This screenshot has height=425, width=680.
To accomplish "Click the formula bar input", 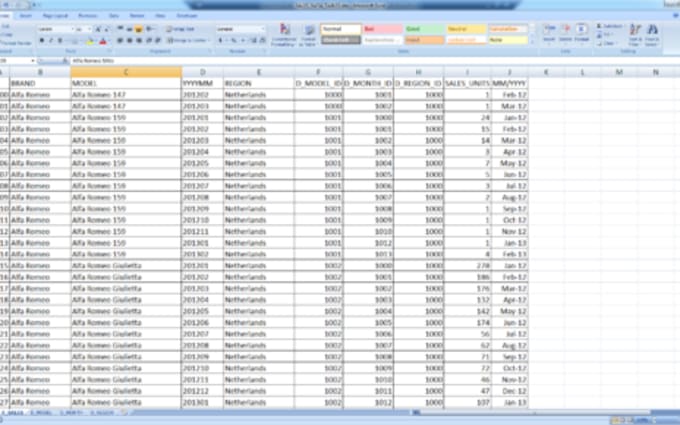I will point(373,61).
